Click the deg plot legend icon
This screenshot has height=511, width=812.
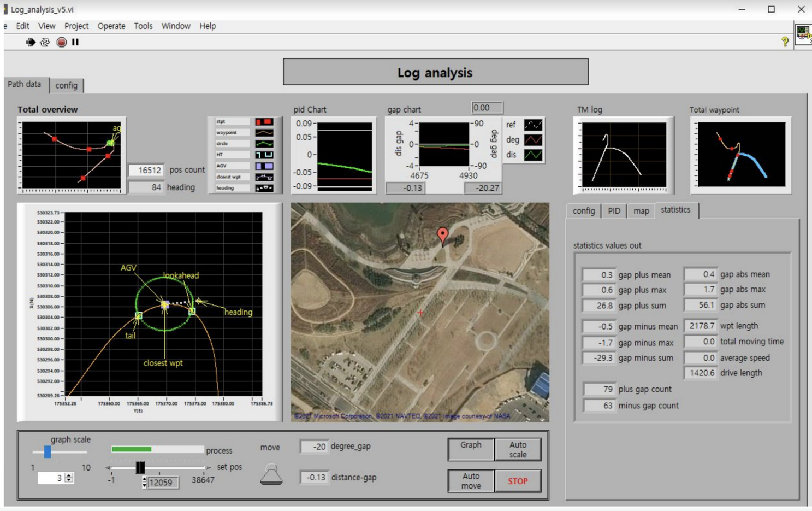(x=533, y=140)
